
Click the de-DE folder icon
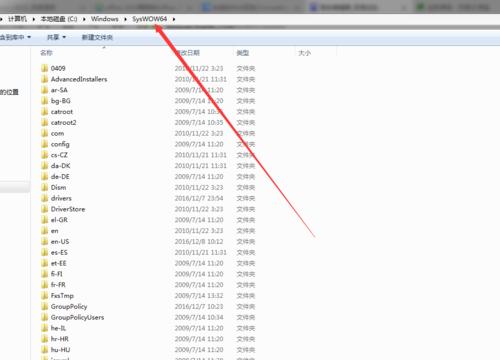pyautogui.click(x=44, y=177)
